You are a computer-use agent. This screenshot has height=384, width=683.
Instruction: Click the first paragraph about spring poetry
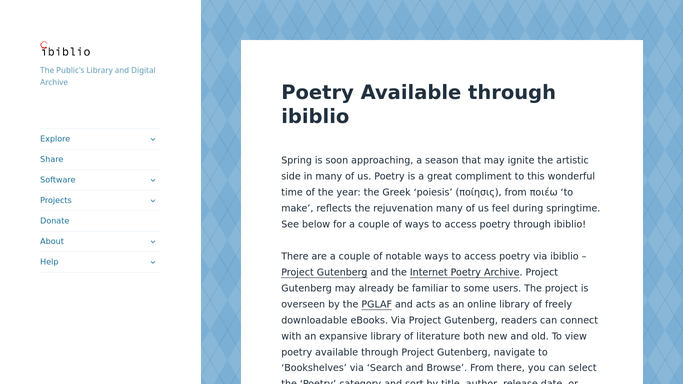pos(440,192)
